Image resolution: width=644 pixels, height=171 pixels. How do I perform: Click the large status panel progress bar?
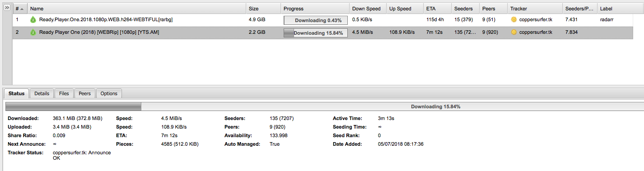coord(324,106)
